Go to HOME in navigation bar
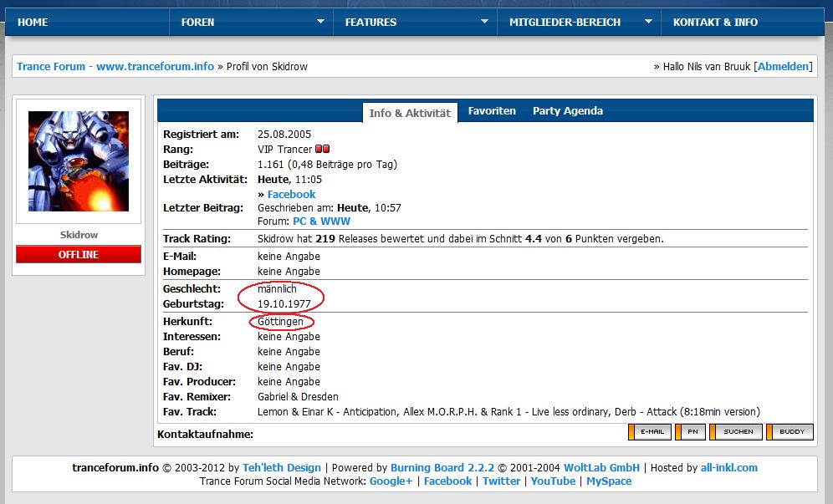 click(x=33, y=23)
